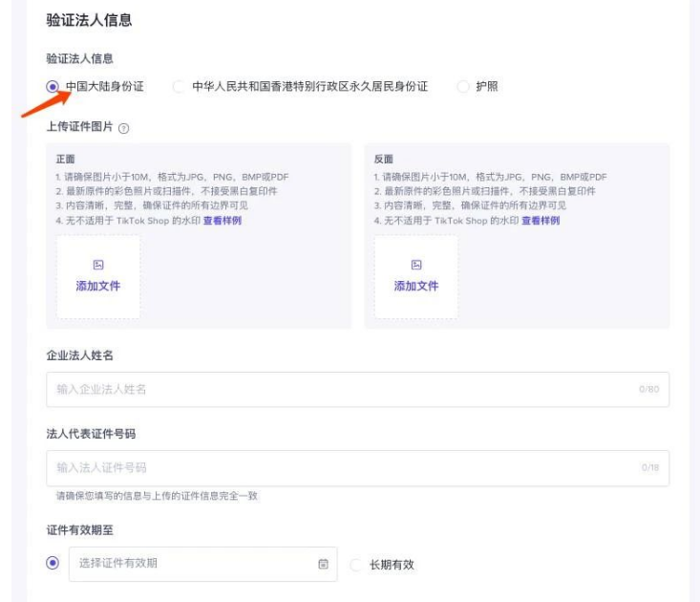Focus the 输入企业法人姓名 input field

click(x=344, y=389)
